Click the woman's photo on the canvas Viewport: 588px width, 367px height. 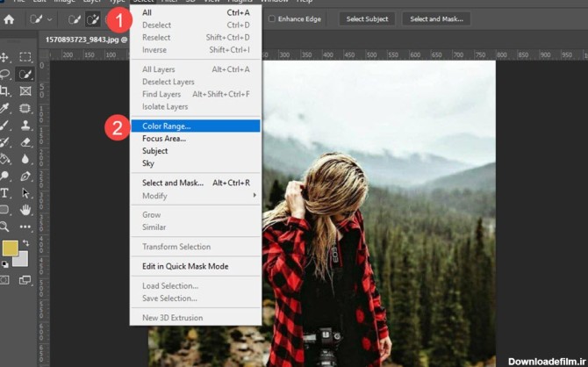pyautogui.click(x=379, y=214)
